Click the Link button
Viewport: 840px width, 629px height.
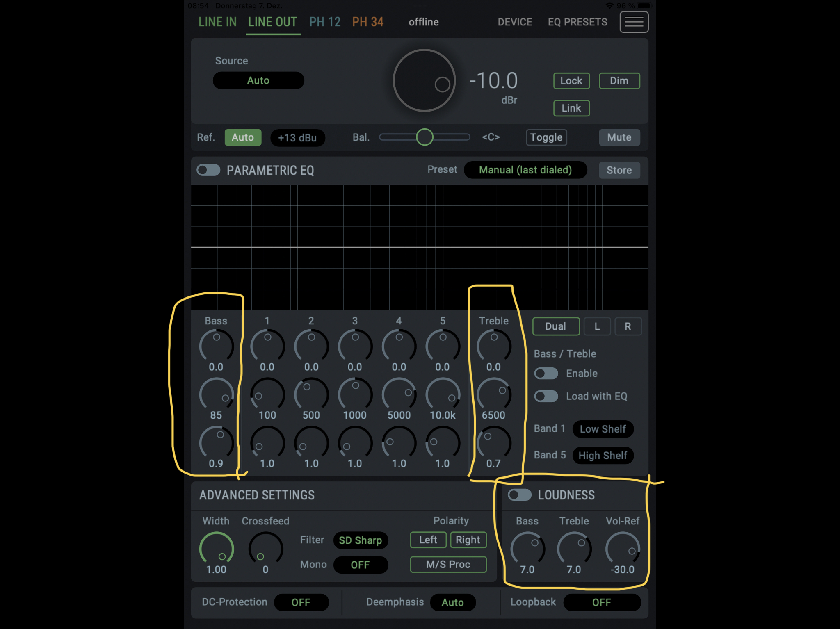click(571, 108)
